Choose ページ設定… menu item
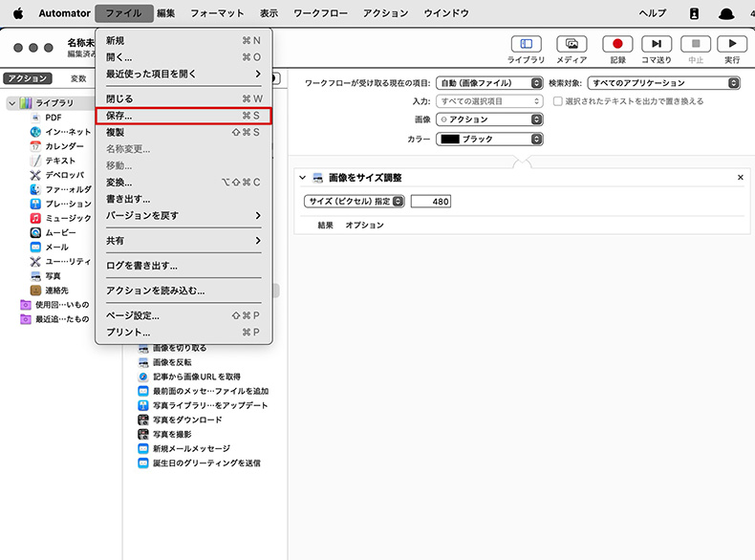The width and height of the screenshot is (755, 560). tap(183, 316)
